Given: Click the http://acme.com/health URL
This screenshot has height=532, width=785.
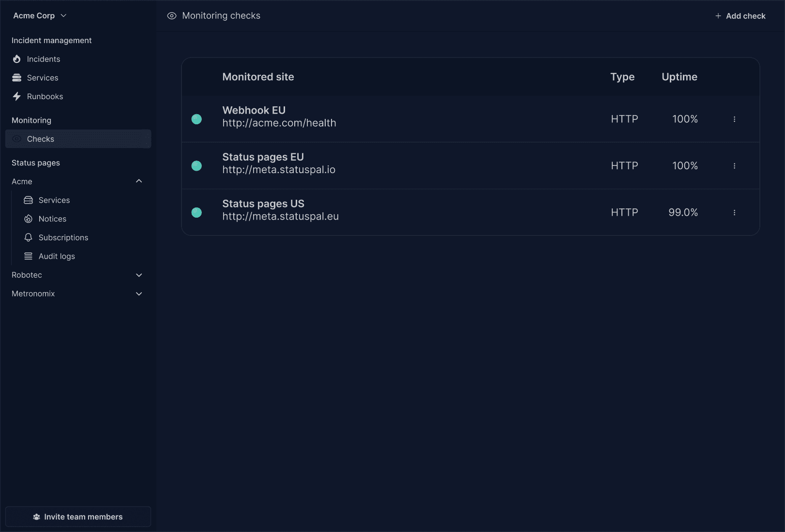Looking at the screenshot, I should (x=279, y=123).
